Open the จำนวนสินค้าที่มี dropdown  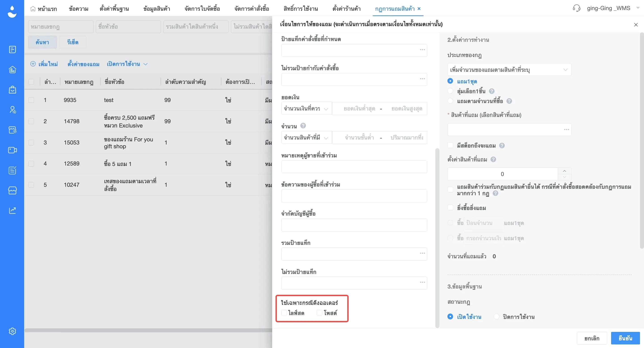click(307, 138)
